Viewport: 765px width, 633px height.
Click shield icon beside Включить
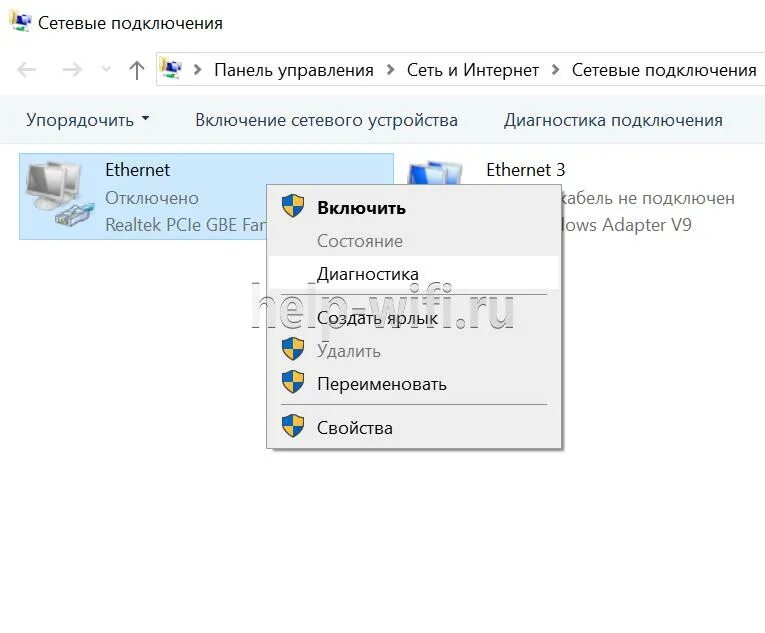click(293, 205)
